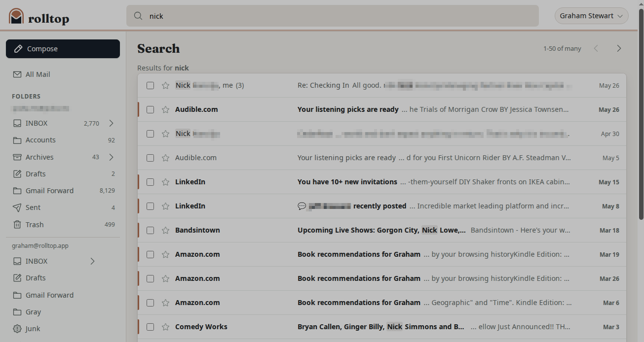This screenshot has height=342, width=644.
Task: Click the rolltop logo icon
Action: point(16,16)
